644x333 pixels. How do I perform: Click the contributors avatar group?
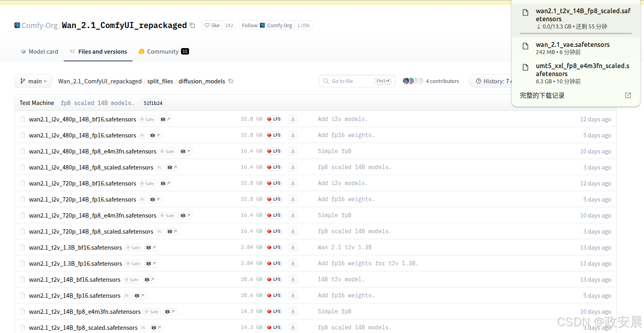pyautogui.click(x=413, y=81)
